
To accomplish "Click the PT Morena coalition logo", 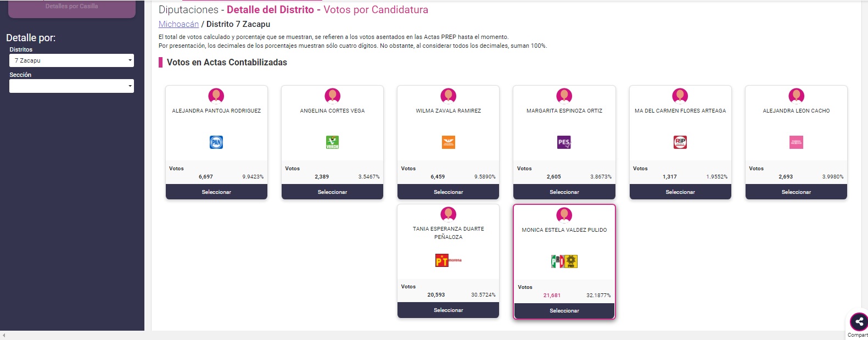I will point(449,260).
